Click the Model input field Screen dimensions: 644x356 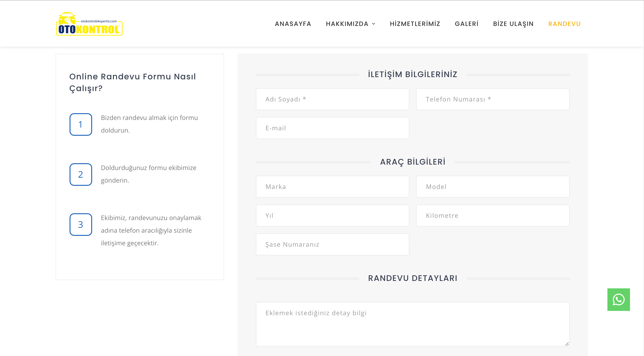tap(492, 186)
